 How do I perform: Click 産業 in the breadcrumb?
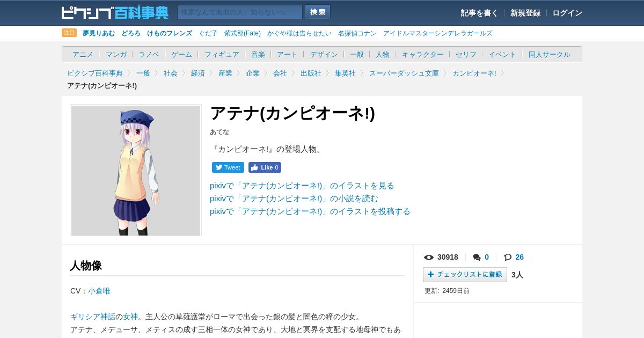pos(225,73)
